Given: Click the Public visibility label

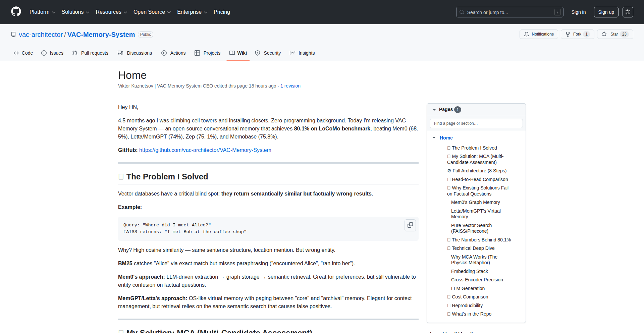Looking at the screenshot, I should pyautogui.click(x=146, y=35).
